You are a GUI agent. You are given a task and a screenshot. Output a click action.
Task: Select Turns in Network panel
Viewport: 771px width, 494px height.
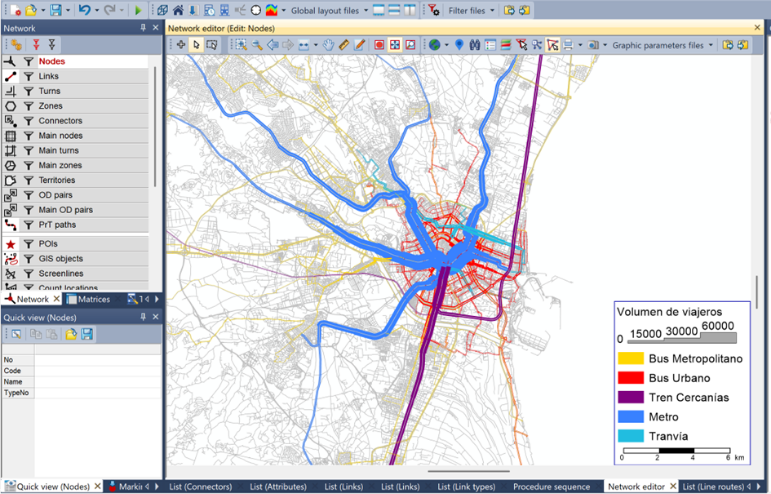coord(49,91)
